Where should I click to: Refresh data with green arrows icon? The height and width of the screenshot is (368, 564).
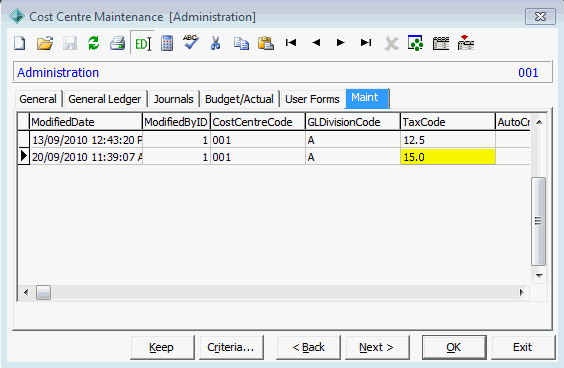coord(94,43)
